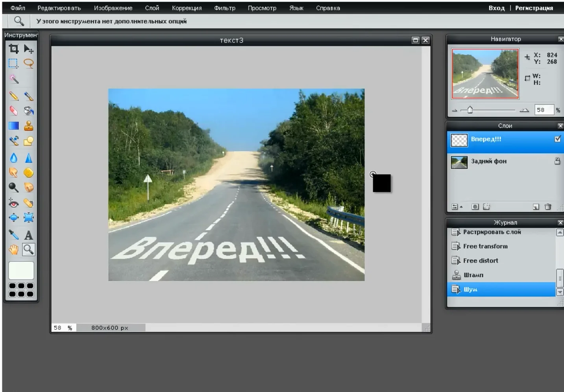Activate the Type tool

28,235
